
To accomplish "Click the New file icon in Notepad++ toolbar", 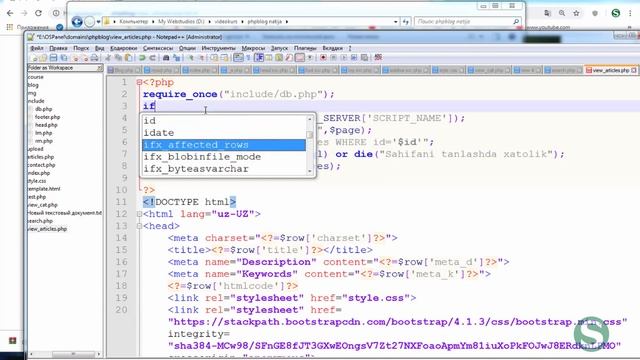I will tap(34, 58).
